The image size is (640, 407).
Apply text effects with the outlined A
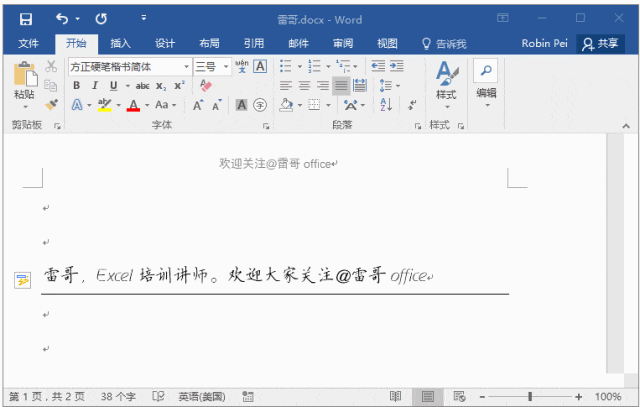(x=77, y=105)
